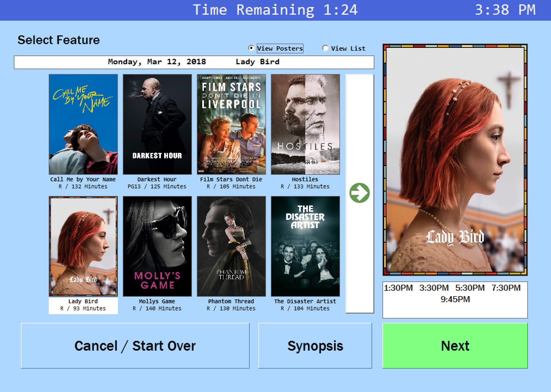
Task: Click Cancel / Start Over
Action: 135,346
